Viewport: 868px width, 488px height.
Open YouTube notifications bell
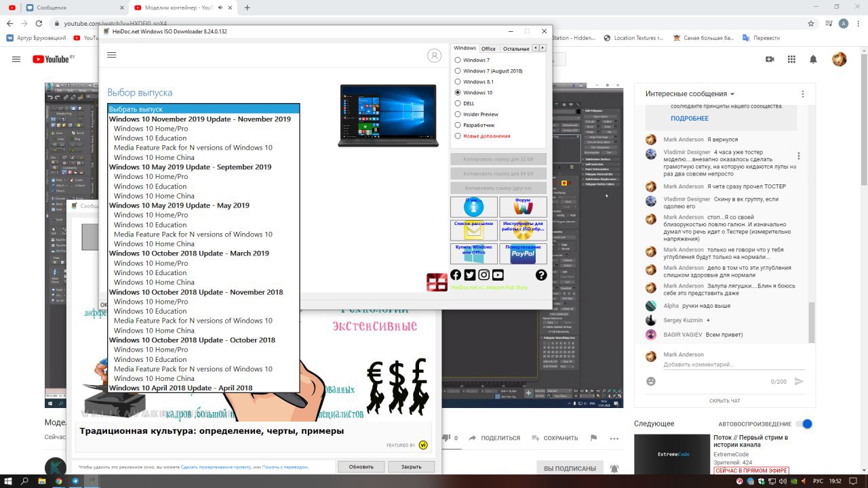pyautogui.click(x=813, y=60)
